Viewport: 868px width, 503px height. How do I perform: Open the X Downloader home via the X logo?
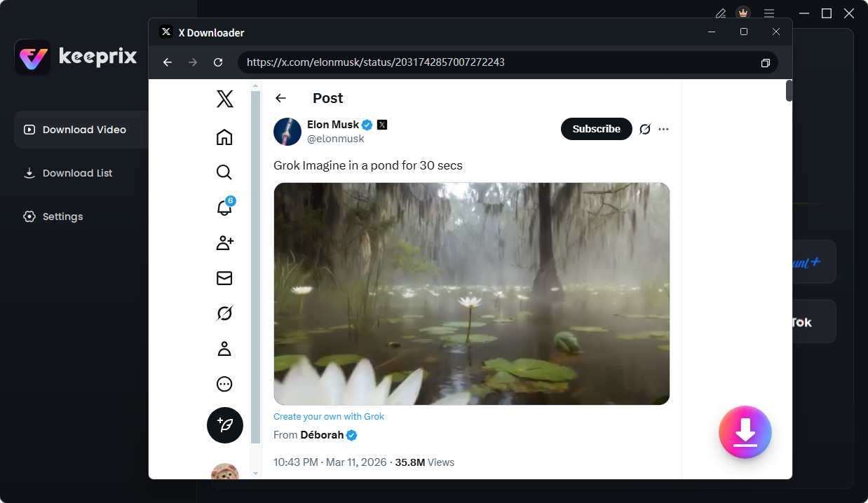224,99
